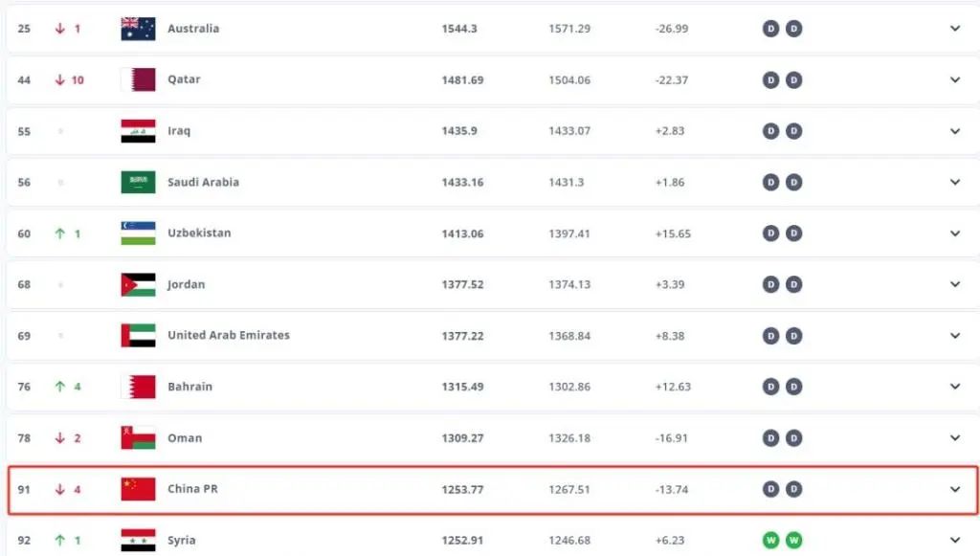Click the Jordan flag icon
Viewport: 980px width, 556px height.
click(138, 284)
